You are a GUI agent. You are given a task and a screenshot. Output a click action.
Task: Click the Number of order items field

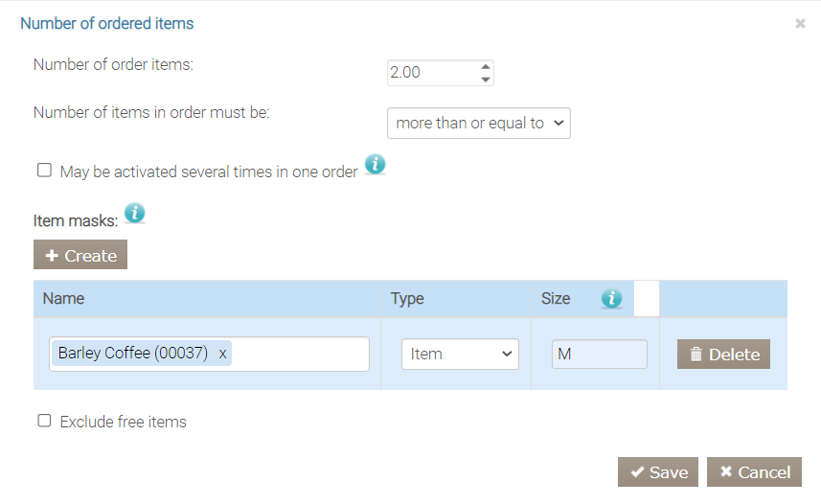click(x=431, y=73)
